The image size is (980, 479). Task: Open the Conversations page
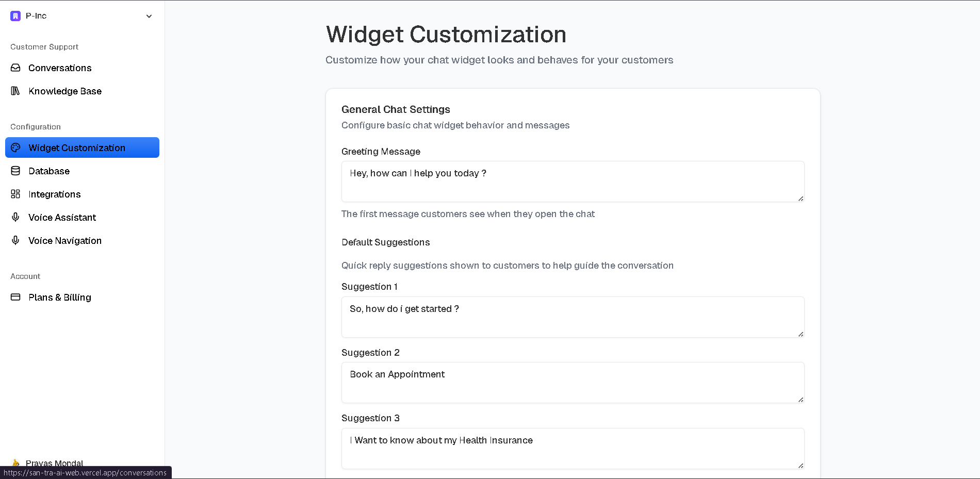60,68
